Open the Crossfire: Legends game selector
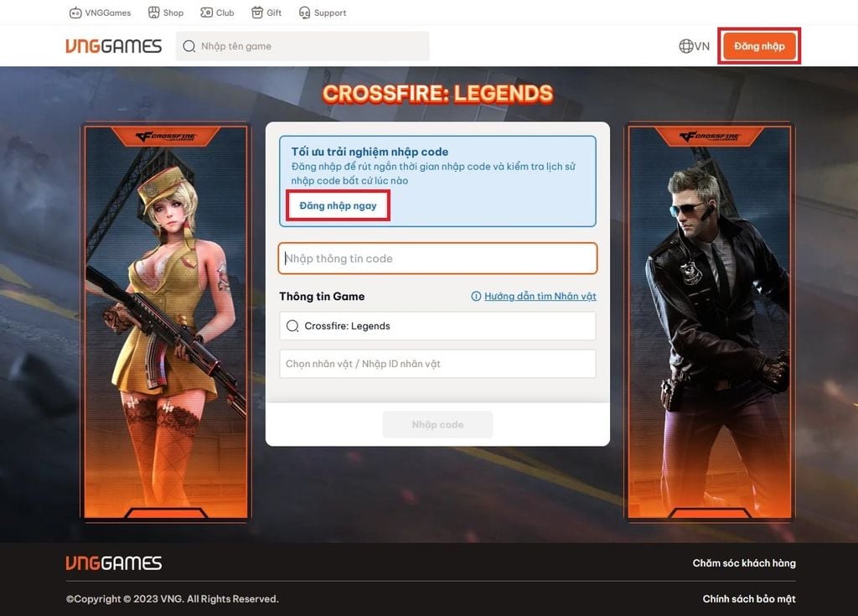Viewport: 858px width, 616px height. [437, 325]
